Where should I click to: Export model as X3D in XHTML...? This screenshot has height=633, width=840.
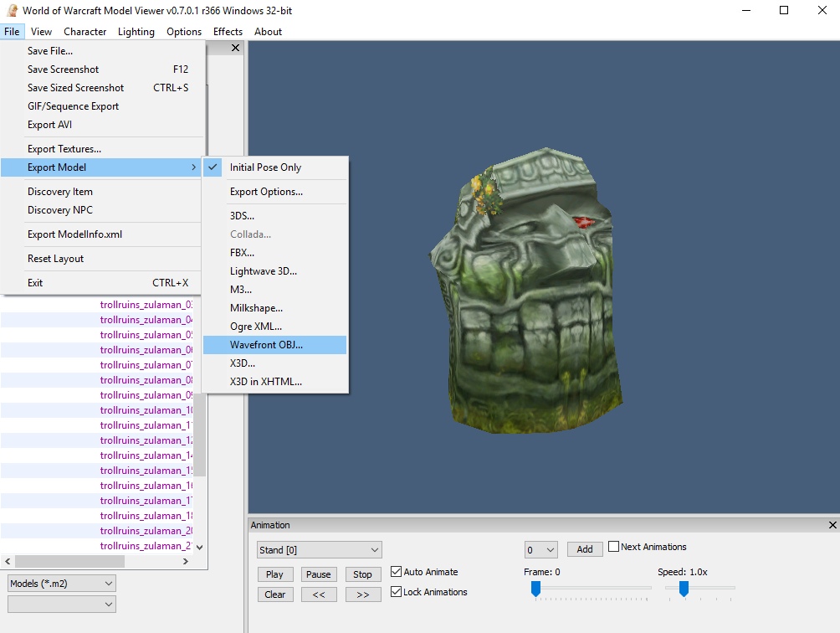275,382
